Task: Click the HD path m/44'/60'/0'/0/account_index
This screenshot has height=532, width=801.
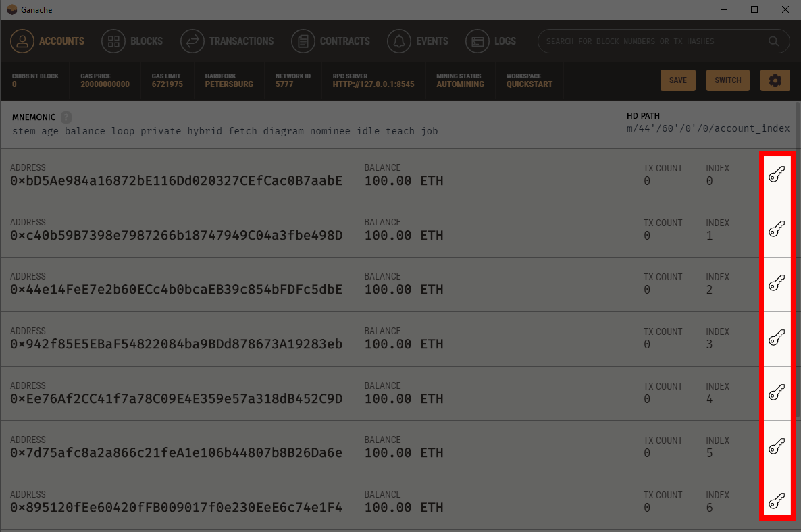Action: (708, 129)
